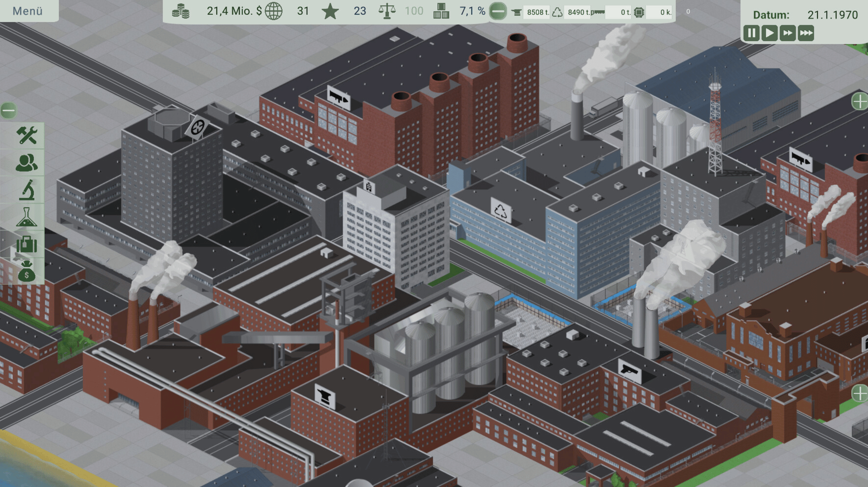Screen dimensions: 868x487
Task: Click the balance scales icon
Action: click(387, 11)
